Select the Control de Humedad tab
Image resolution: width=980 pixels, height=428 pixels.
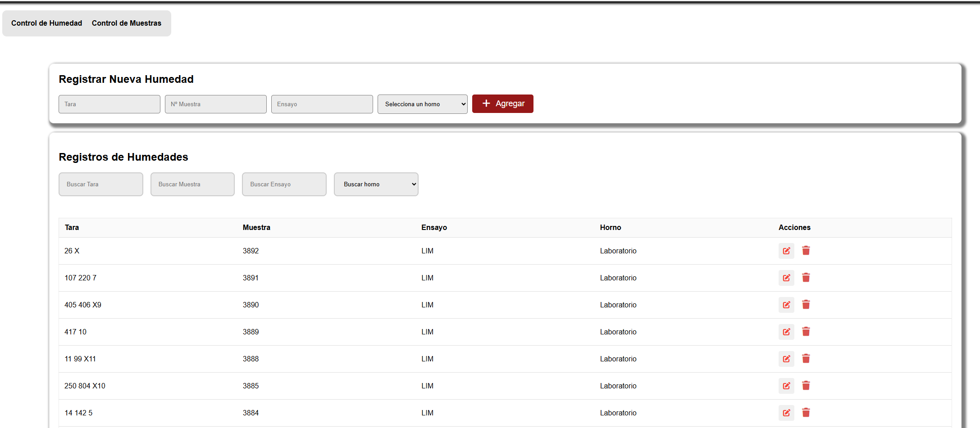[46, 23]
